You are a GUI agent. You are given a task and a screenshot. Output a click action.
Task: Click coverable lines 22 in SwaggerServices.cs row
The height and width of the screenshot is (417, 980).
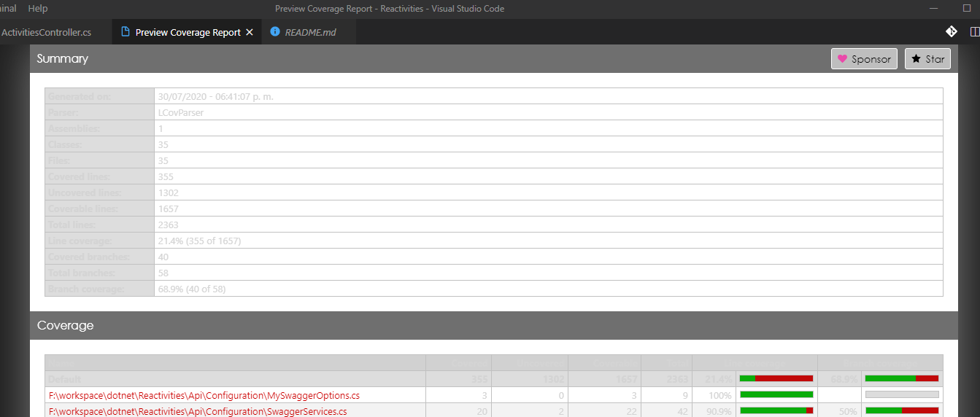(632, 411)
